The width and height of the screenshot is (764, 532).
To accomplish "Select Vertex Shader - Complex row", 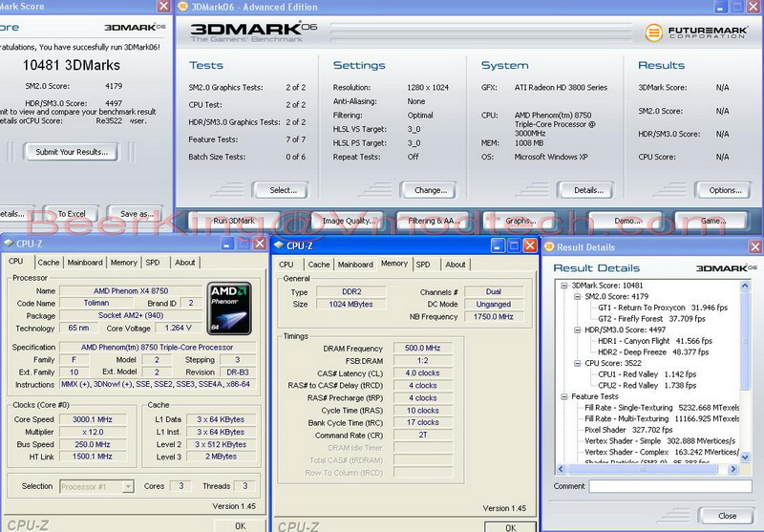I will 662,452.
